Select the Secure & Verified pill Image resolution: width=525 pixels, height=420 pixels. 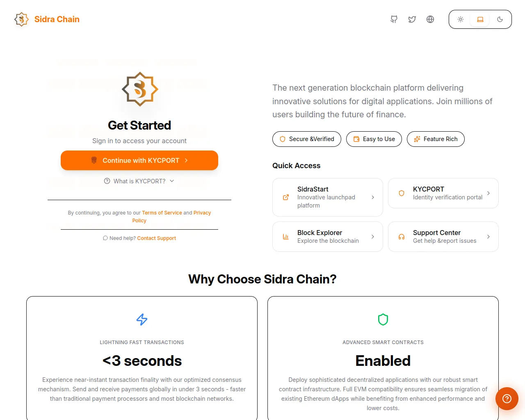click(307, 139)
